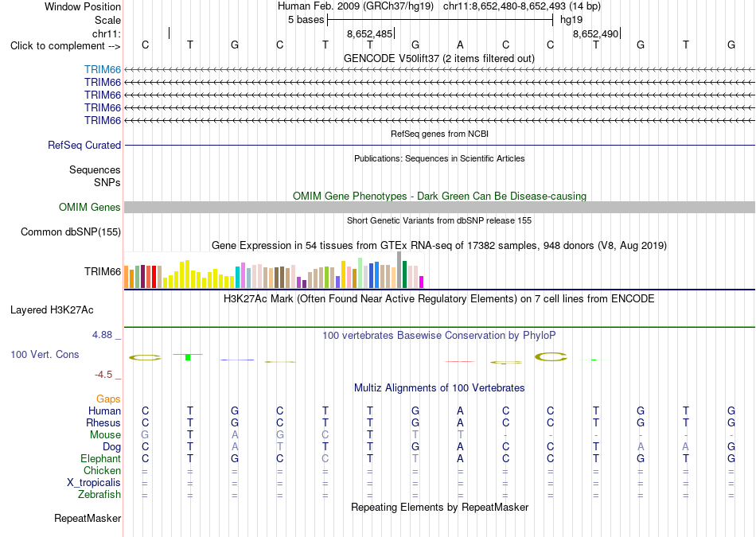Open the 'Gene Expression in 54 tissues from GTEx' title

pos(439,245)
